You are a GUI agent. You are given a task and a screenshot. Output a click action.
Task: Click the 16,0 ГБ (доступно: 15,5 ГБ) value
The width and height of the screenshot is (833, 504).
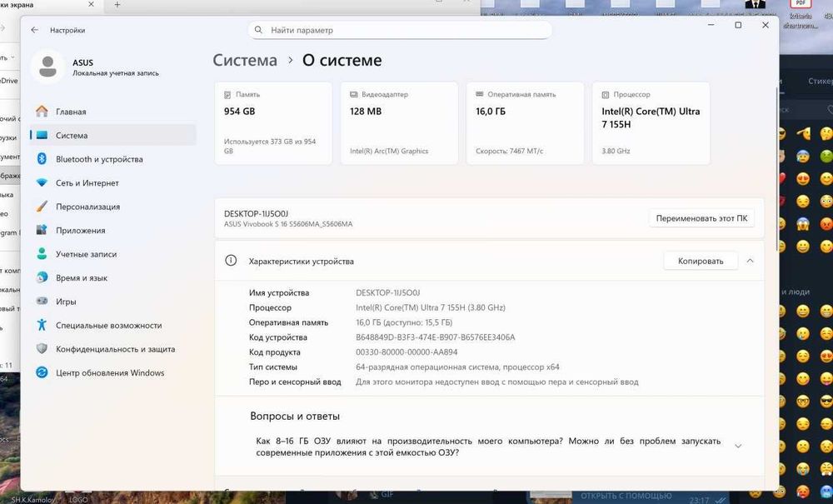pyautogui.click(x=404, y=322)
